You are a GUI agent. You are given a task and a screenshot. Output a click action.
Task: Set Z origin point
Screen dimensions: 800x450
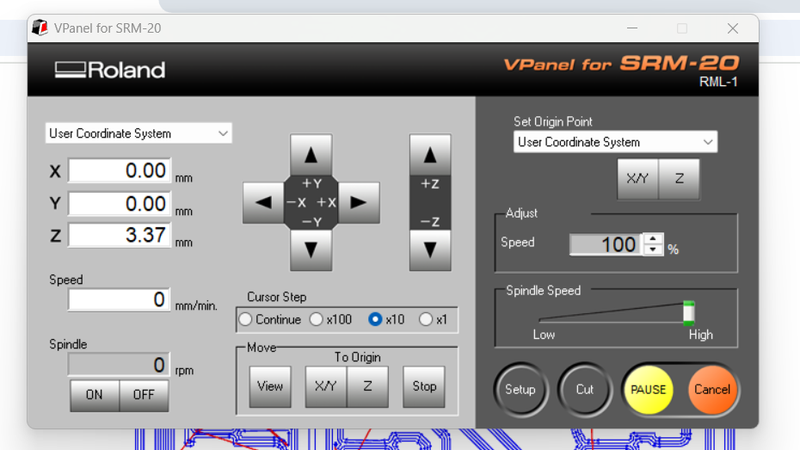point(679,179)
